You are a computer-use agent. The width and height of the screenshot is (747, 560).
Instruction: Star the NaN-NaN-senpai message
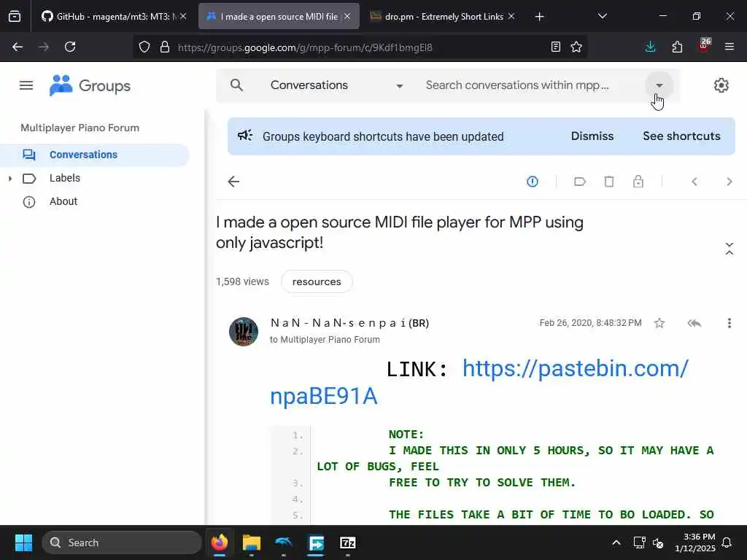(659, 323)
